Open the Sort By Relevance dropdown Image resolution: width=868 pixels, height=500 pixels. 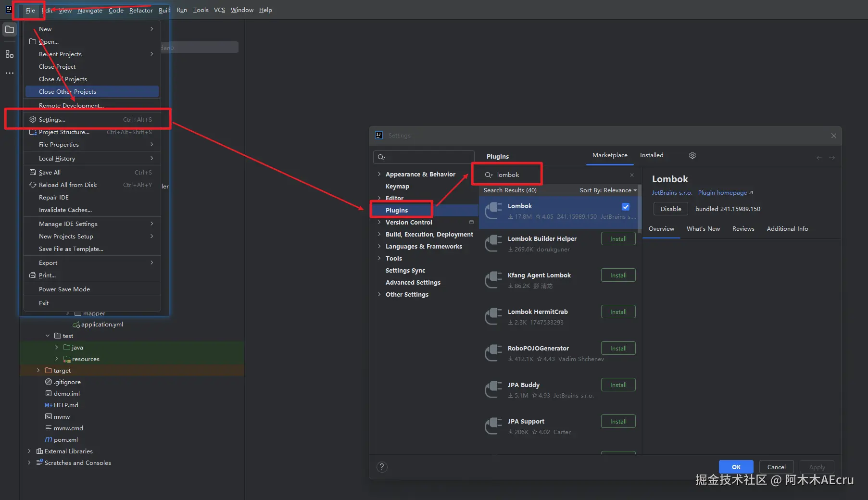608,190
